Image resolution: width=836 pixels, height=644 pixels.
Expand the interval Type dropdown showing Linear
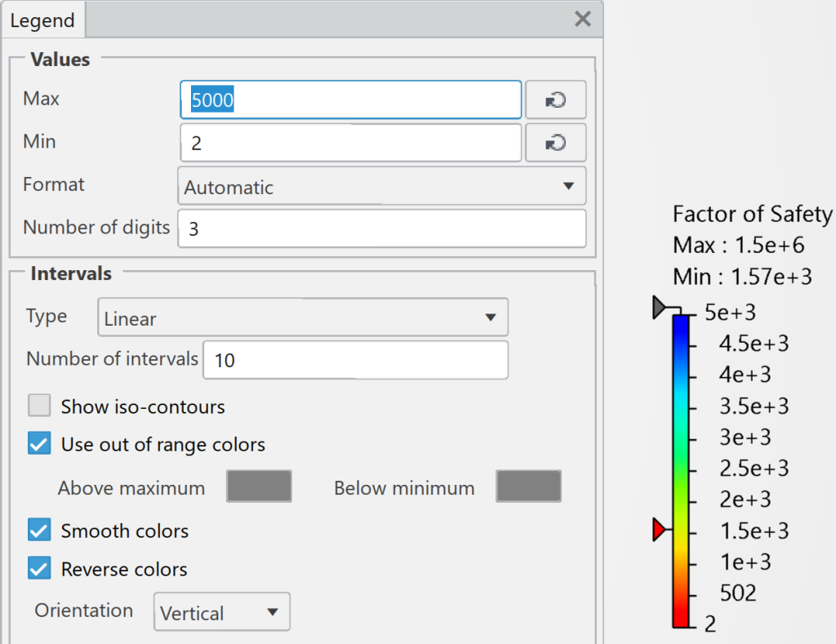(x=303, y=318)
